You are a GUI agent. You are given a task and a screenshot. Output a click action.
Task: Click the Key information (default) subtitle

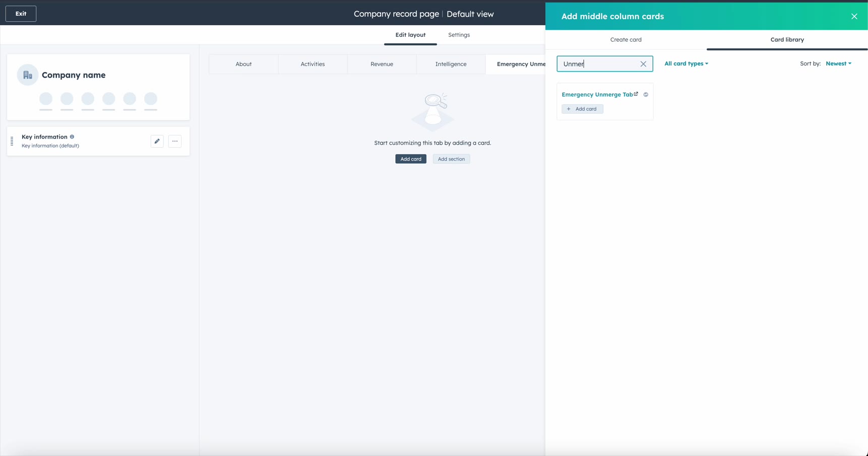pyautogui.click(x=50, y=146)
